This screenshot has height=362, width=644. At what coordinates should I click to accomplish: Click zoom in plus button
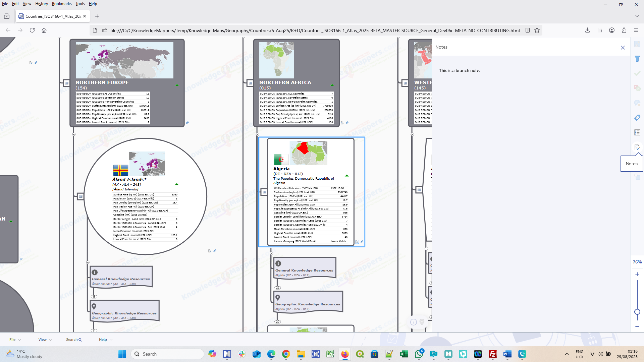(x=637, y=274)
